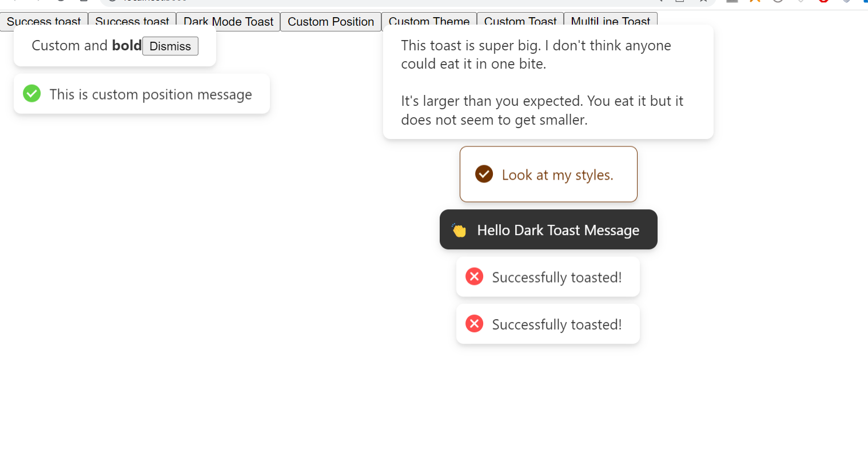Click the green checkmark icon on custom position toast

point(32,93)
